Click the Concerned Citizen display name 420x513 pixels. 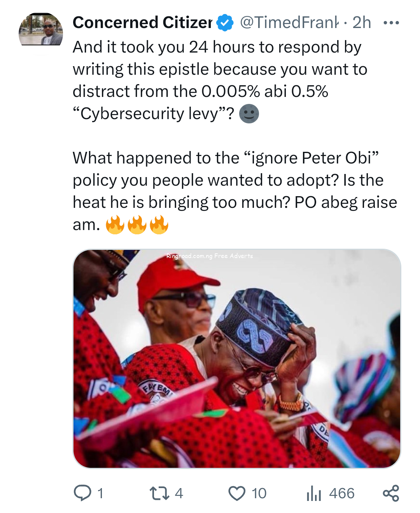(x=142, y=23)
